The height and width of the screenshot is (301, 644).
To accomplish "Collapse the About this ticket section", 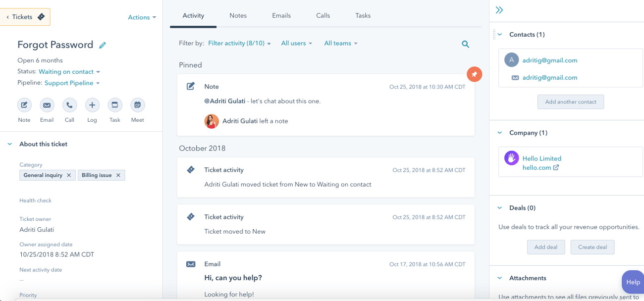I will coord(9,144).
